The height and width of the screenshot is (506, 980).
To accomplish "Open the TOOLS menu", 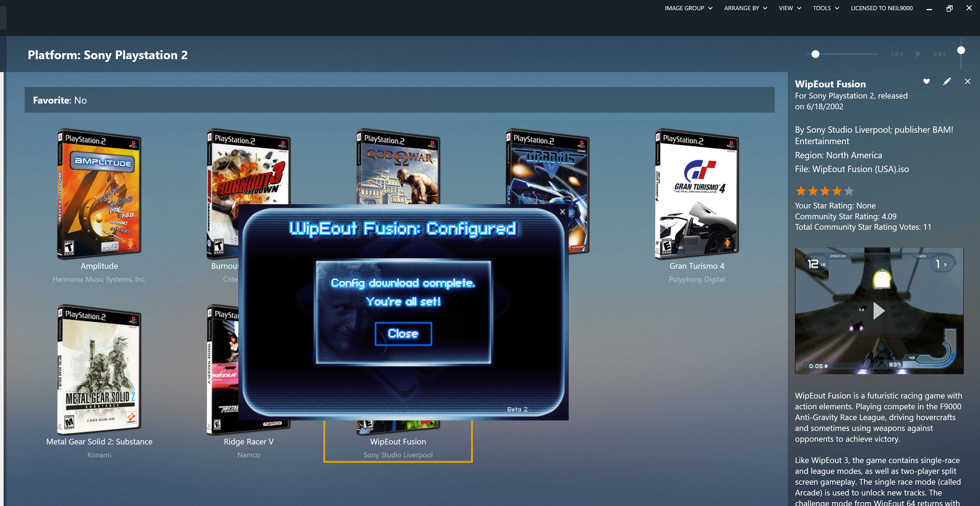I will click(x=826, y=8).
